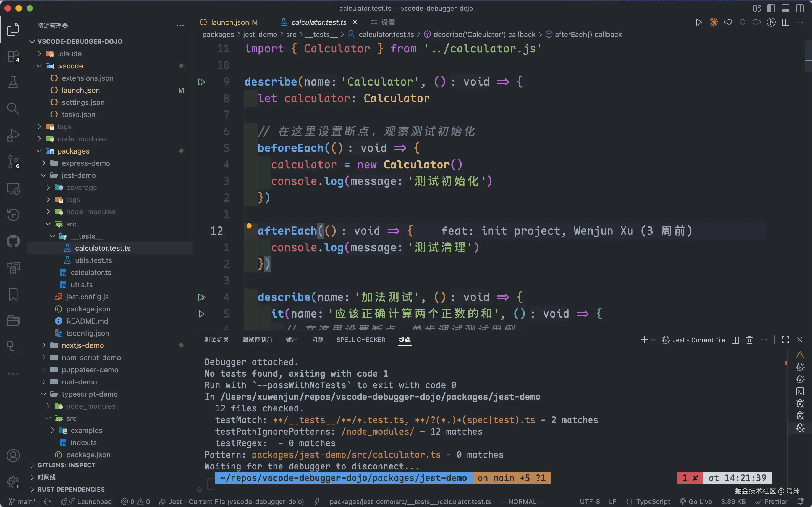Toggle the bottom panel layout button
Image resolution: width=812 pixels, height=507 pixels.
(x=785, y=8)
